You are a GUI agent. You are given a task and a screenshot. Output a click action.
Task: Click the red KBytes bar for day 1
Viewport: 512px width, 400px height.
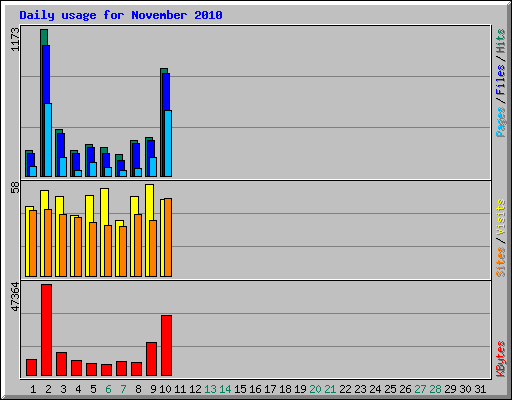click(31, 368)
